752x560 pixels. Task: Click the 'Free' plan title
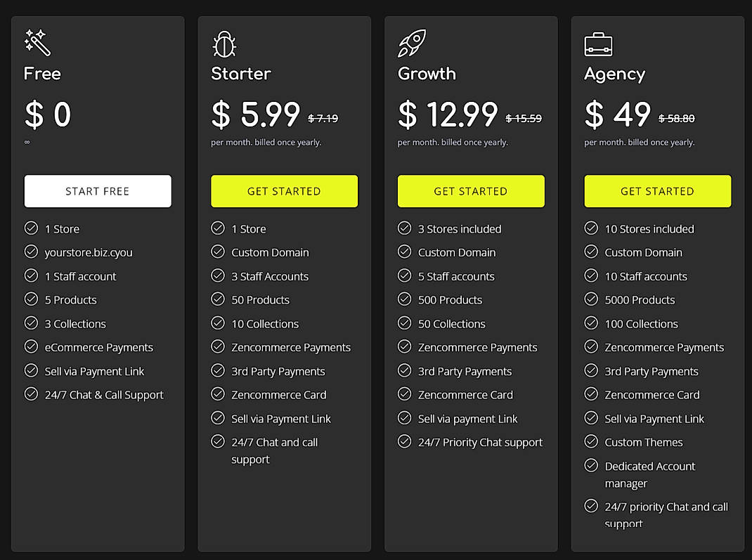tap(41, 73)
